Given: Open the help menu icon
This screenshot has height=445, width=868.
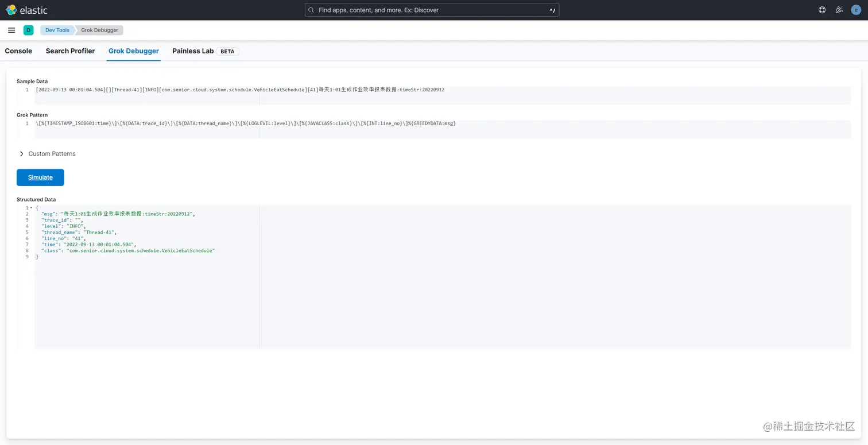Looking at the screenshot, I should tap(822, 10).
